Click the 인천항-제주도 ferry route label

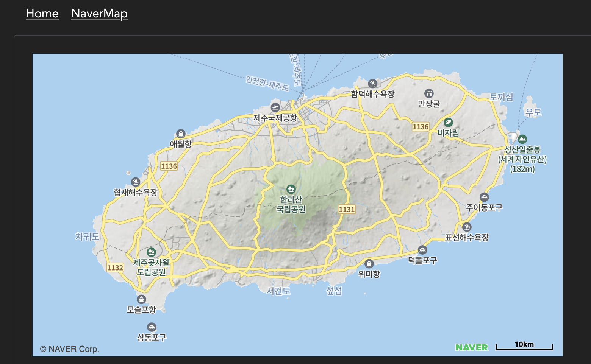point(267,83)
